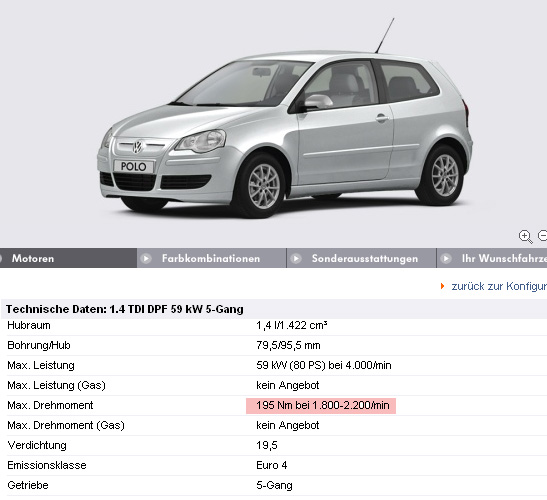Switch to the Farbkombinationen tab

(211, 258)
